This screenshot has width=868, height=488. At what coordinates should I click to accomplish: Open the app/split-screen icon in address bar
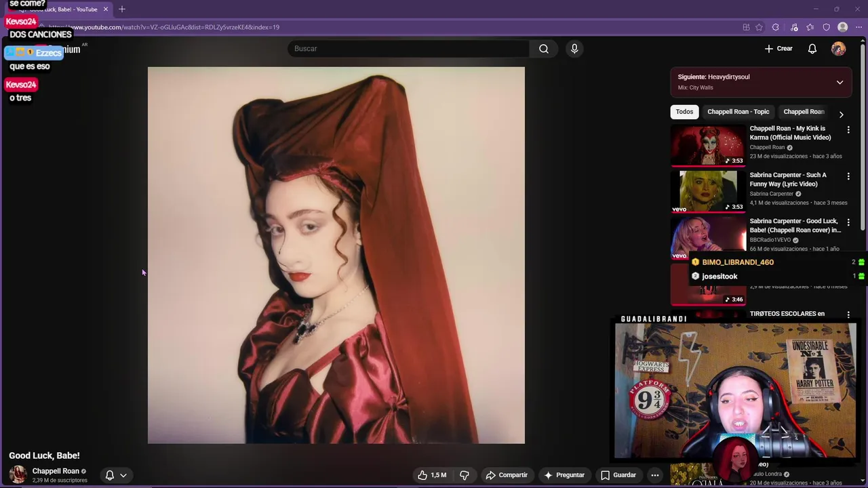[x=746, y=27]
